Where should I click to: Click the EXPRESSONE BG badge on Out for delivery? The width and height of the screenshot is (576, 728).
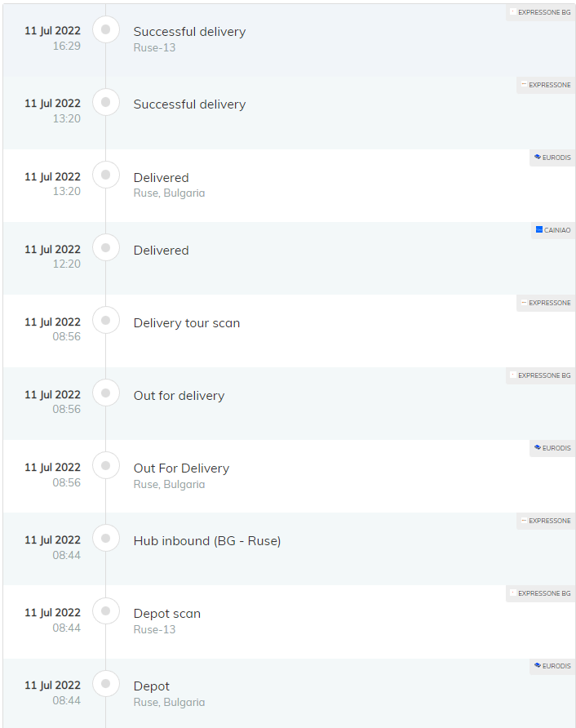pos(541,375)
